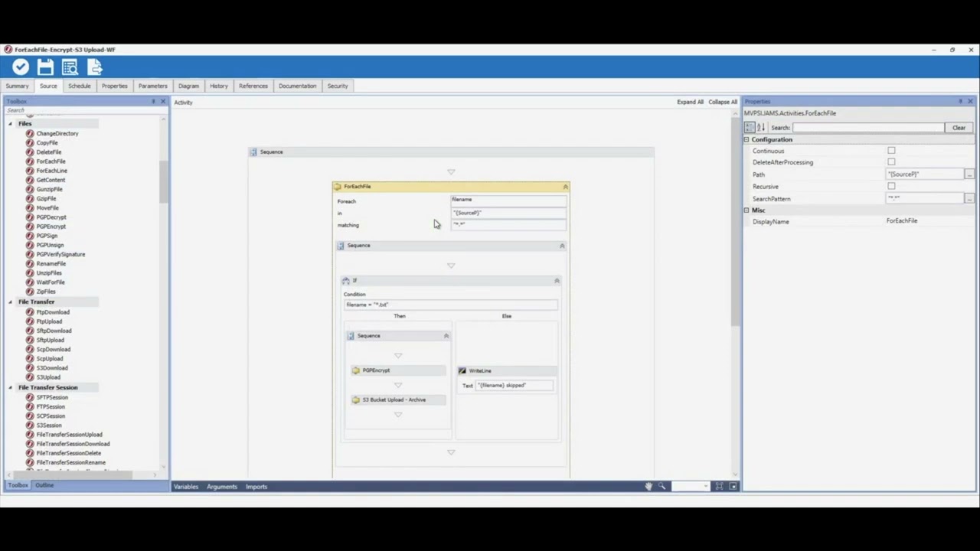Open the Diagram tab

[x=188, y=86]
